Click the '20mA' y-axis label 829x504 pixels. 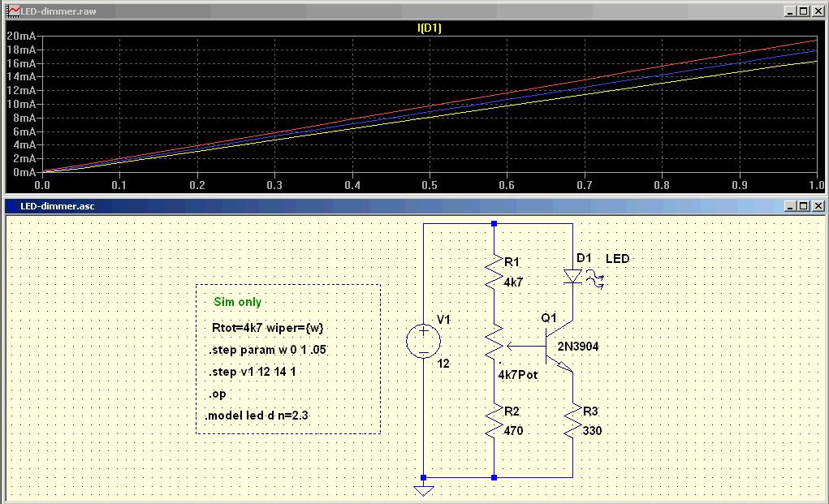21,36
